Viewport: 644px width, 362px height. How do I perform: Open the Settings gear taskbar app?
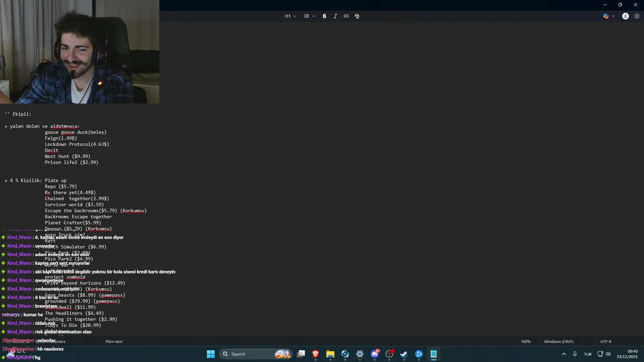tap(360, 354)
